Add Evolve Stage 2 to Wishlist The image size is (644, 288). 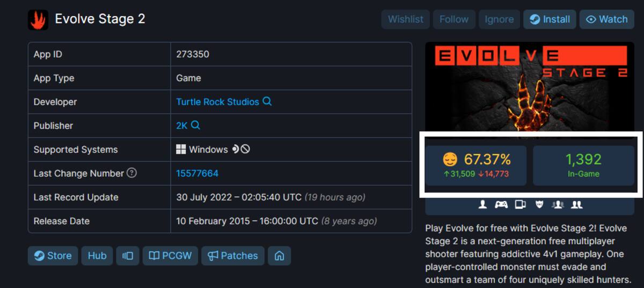point(406,19)
